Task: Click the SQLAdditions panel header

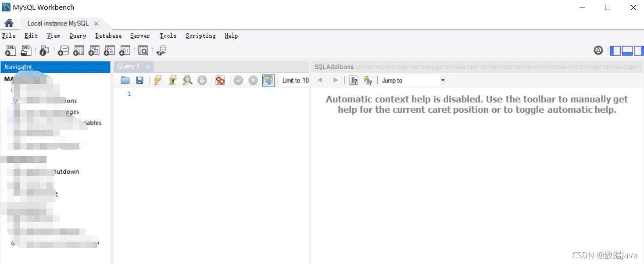Action: click(x=477, y=67)
